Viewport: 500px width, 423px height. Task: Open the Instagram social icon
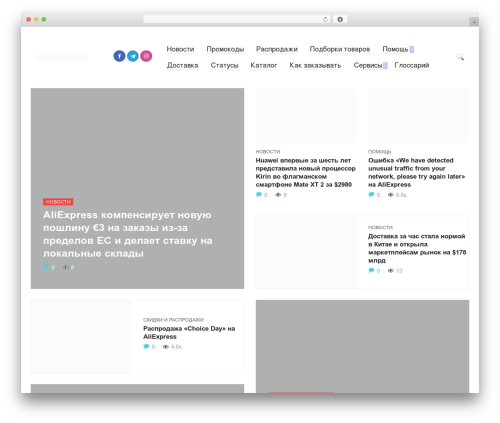pyautogui.click(x=146, y=56)
